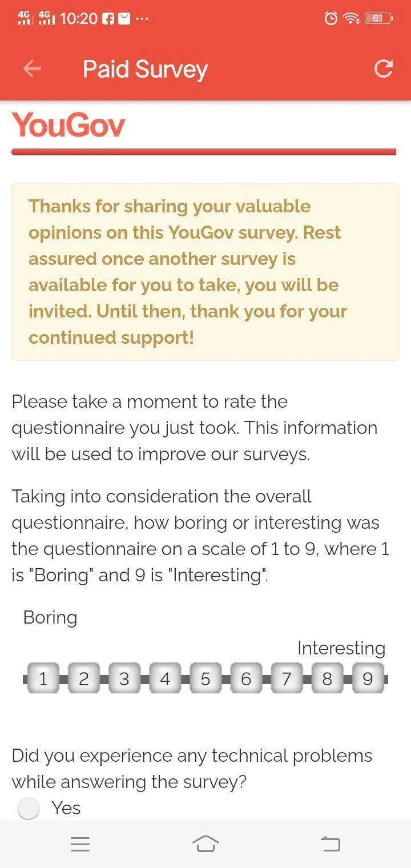
Task: Rate the questionnaire 1 for Boring
Action: click(x=43, y=678)
